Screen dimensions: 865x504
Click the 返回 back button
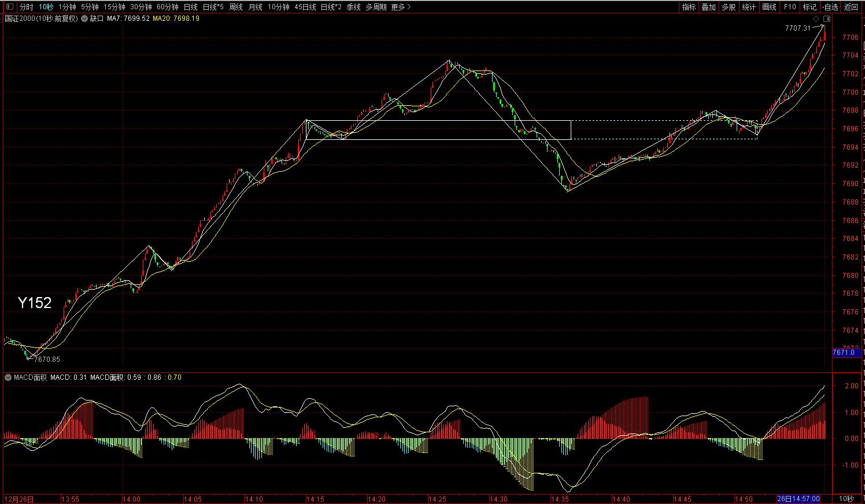(x=851, y=7)
